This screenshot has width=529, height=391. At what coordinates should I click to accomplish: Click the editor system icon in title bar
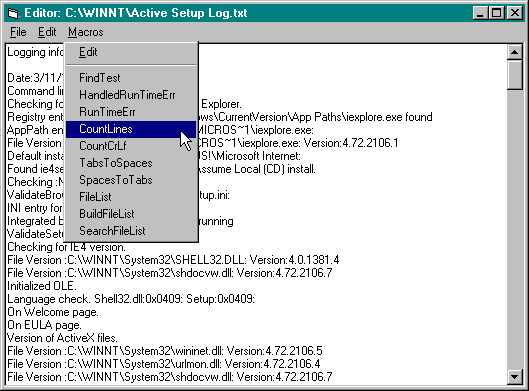(x=13, y=13)
